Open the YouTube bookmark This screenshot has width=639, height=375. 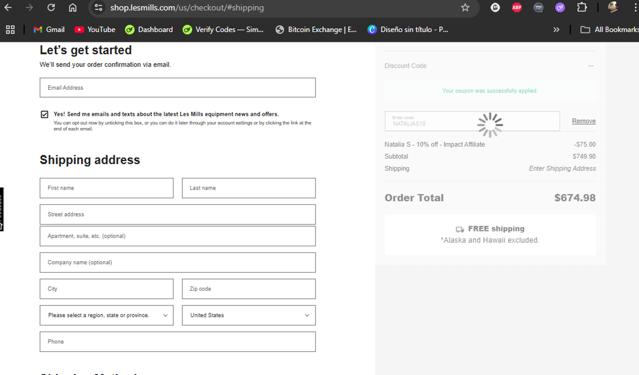click(95, 29)
